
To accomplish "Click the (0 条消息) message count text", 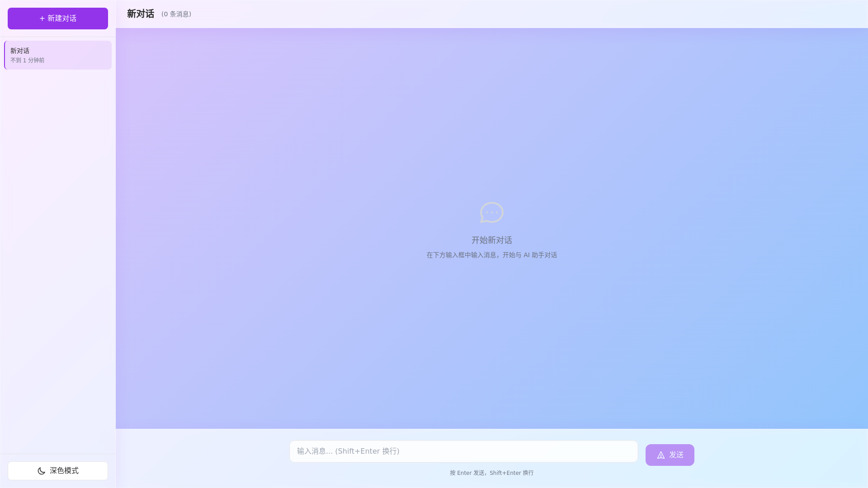I will pos(176,14).
